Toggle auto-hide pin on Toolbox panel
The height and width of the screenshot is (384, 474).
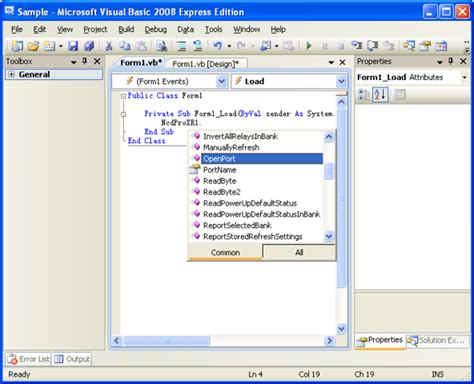click(85, 61)
